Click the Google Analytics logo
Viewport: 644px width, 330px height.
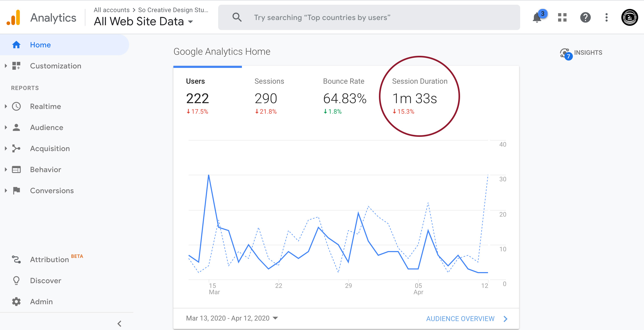tap(13, 17)
